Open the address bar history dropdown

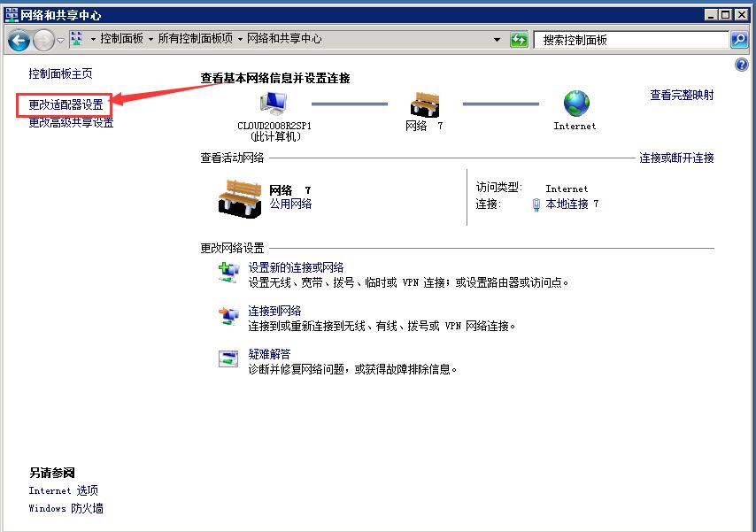click(x=498, y=40)
